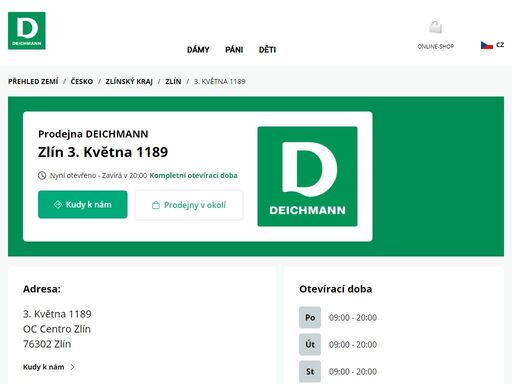Screen dimensions: 512x384
Task: Navigate to PŘEHLED ZEMÍ breadcrumb
Action: [x=33, y=81]
